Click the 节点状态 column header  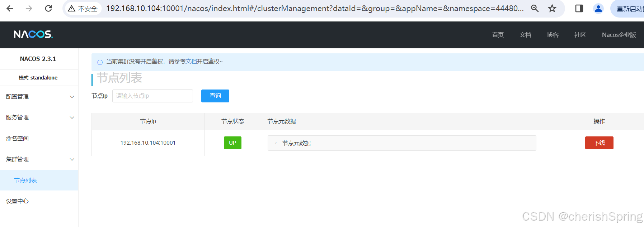[x=232, y=121]
